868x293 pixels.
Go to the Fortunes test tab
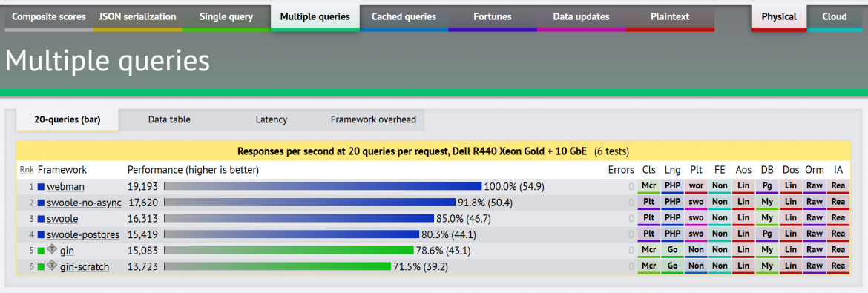tap(492, 16)
